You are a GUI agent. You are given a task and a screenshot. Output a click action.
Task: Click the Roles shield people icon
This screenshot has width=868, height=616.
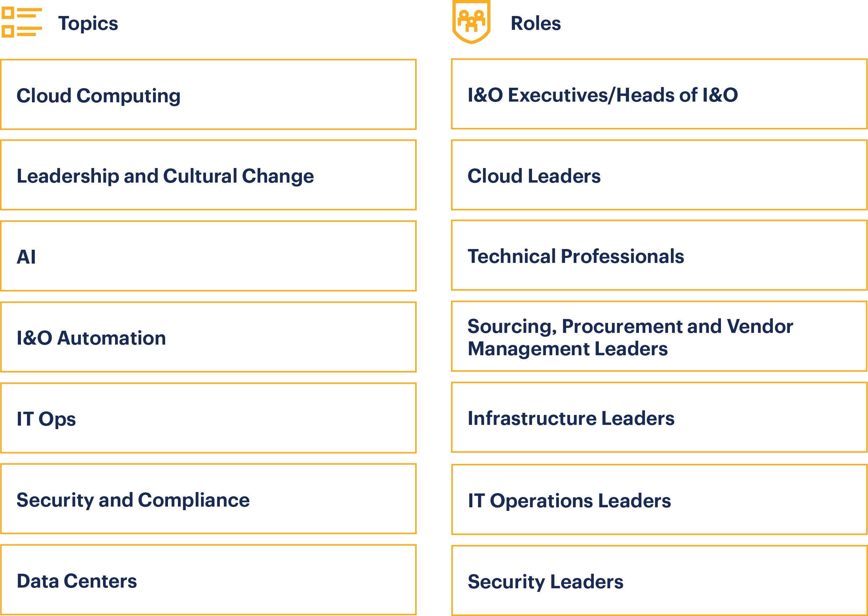[471, 22]
